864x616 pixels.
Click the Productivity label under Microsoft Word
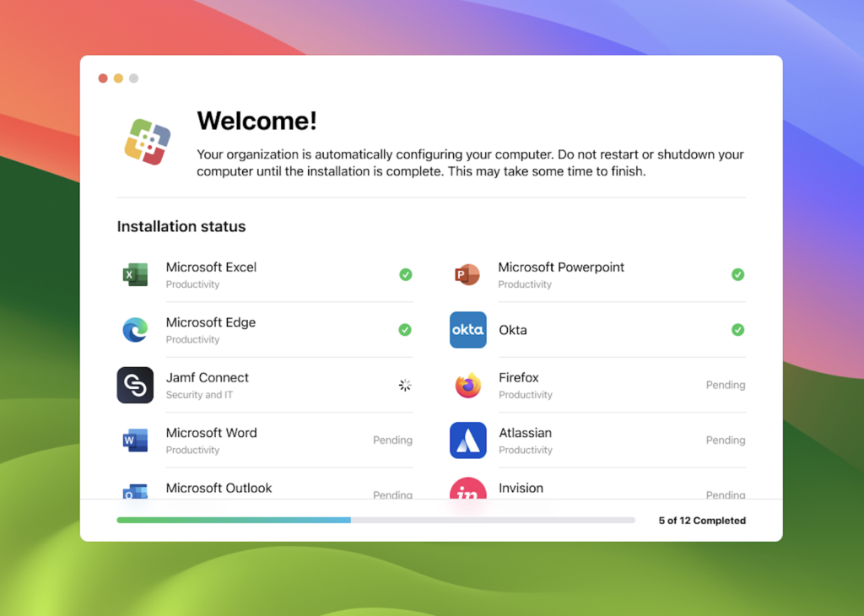193,450
